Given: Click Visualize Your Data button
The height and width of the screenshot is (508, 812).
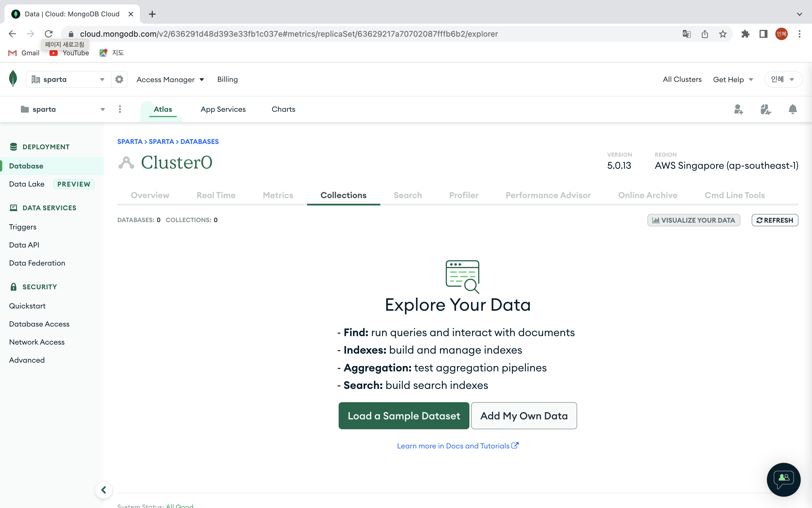Looking at the screenshot, I should [x=694, y=220].
